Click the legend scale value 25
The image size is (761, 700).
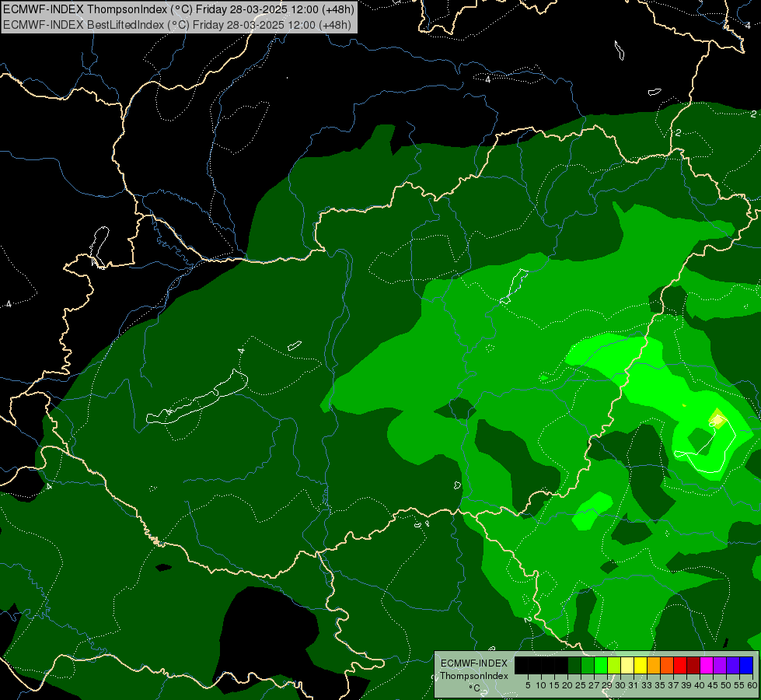click(581, 685)
